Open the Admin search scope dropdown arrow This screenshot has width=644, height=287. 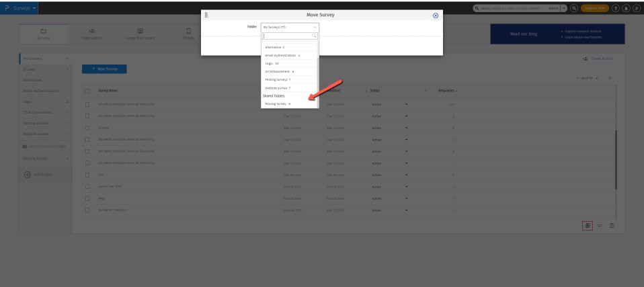564,8
